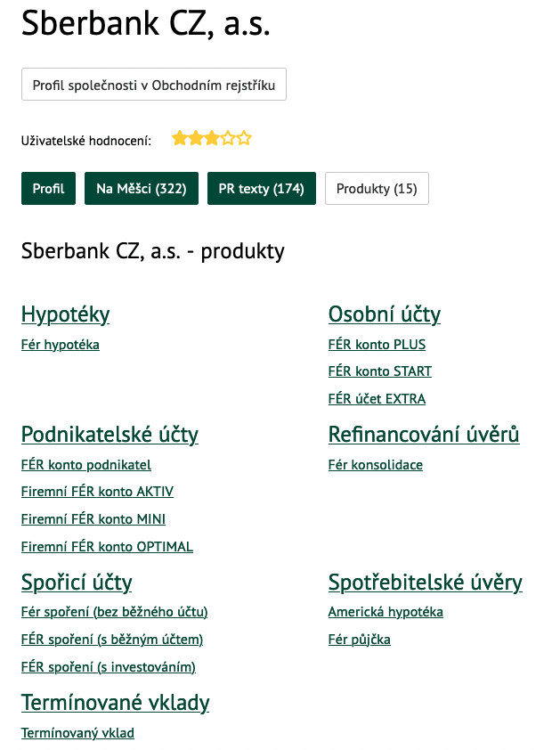Open the Fér konsolidace link
The width and height of the screenshot is (560, 750).
[x=376, y=464]
